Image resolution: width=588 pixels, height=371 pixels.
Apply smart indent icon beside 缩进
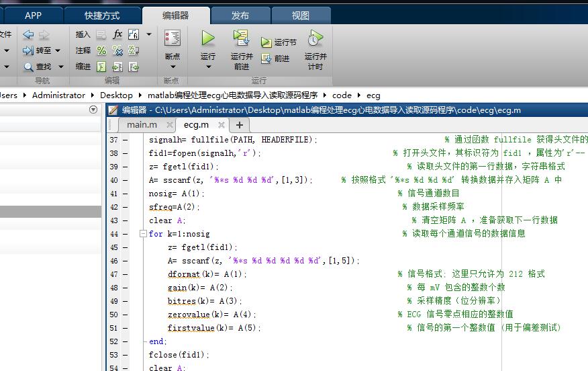[x=101, y=67]
